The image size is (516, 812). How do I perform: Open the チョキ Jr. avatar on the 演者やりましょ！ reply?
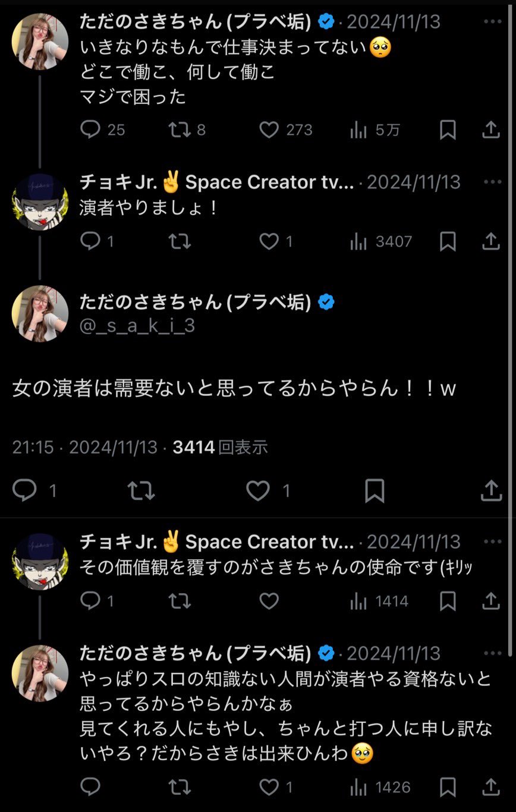(x=40, y=202)
